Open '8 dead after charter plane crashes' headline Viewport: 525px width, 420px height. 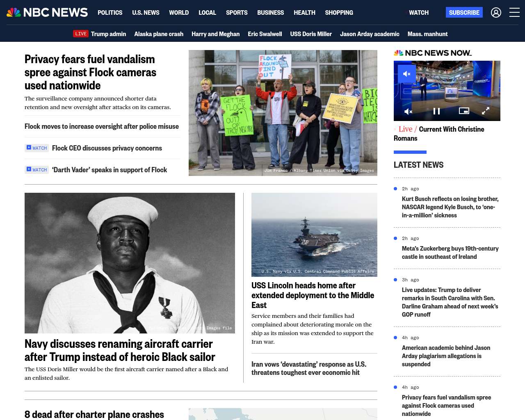coord(94,414)
